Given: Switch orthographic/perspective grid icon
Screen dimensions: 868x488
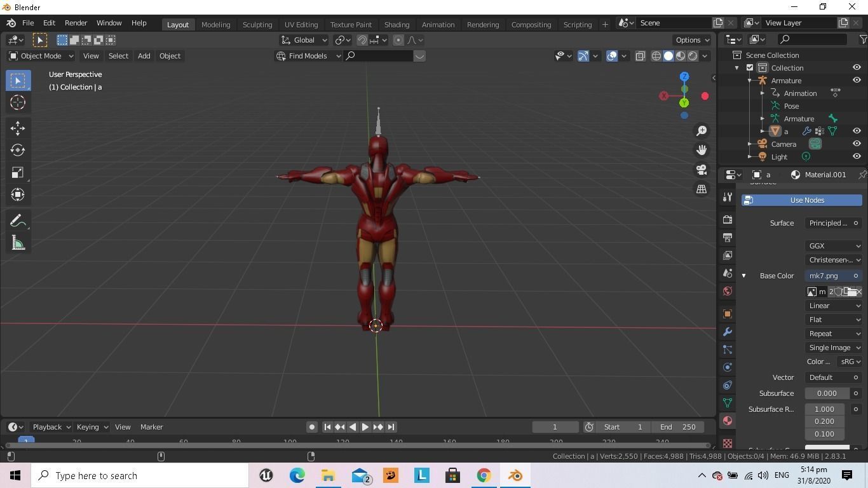Looking at the screenshot, I should coord(702,189).
